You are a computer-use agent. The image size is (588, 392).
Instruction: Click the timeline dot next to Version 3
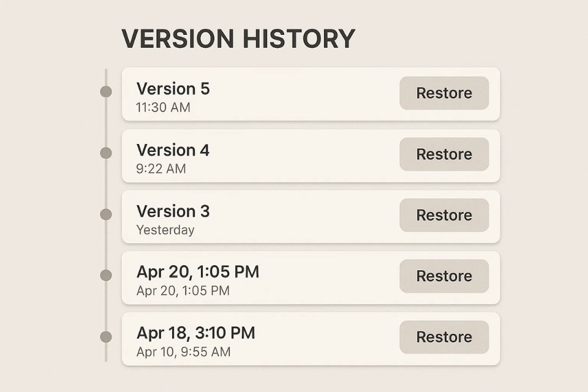click(105, 213)
